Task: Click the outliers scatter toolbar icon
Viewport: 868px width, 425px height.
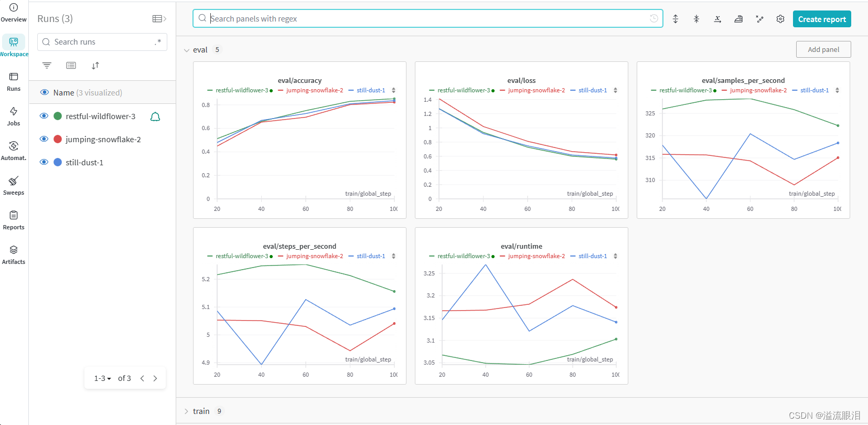Action: click(x=759, y=19)
